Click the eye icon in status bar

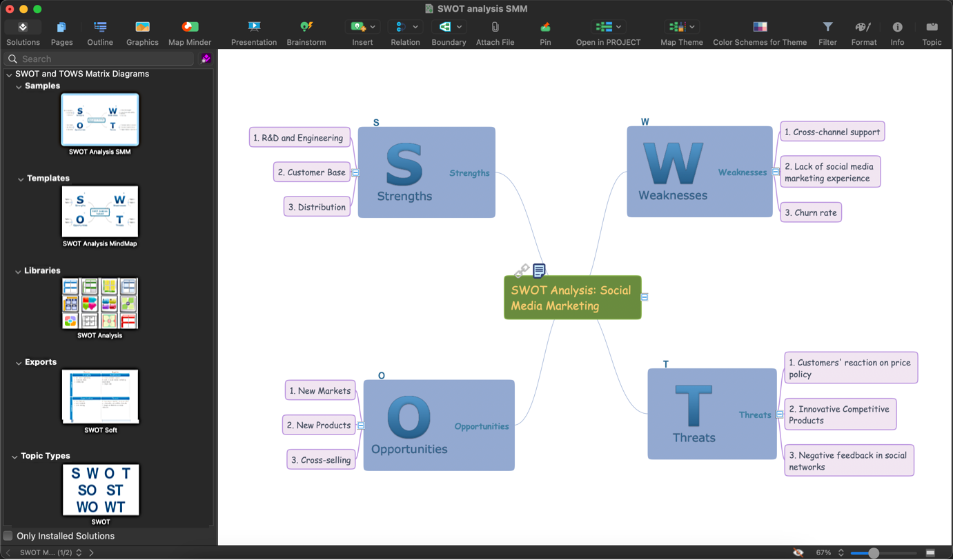(798, 553)
